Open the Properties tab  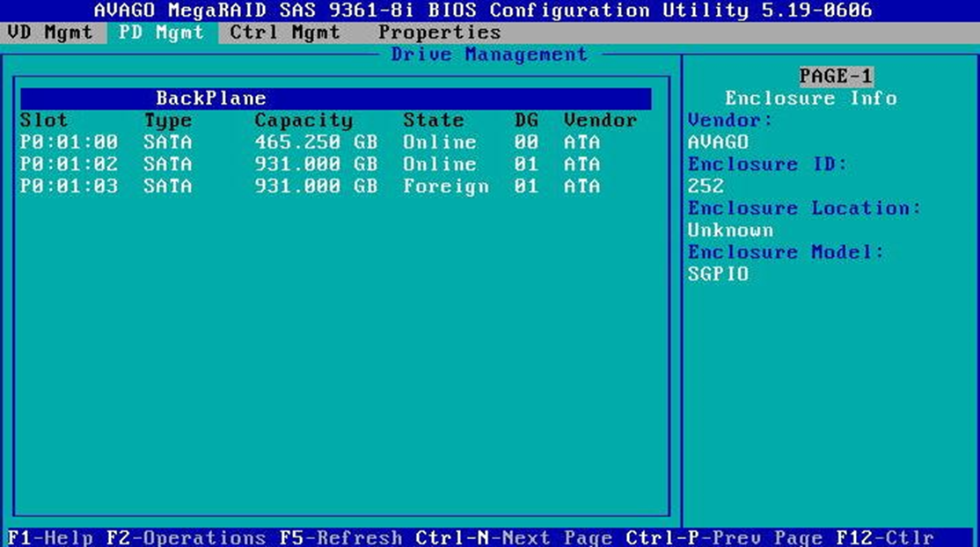click(x=439, y=33)
